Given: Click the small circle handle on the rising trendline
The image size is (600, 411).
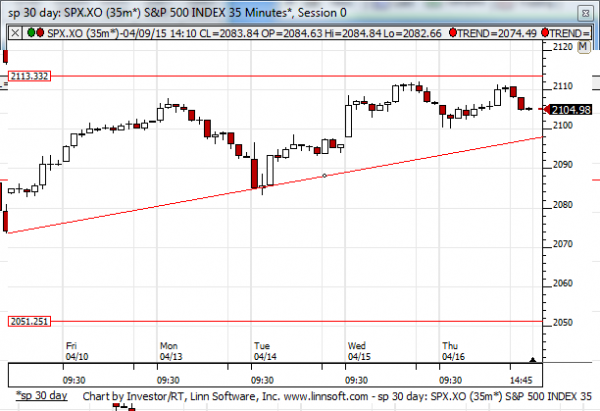Looking at the screenshot, I should pos(323,176).
